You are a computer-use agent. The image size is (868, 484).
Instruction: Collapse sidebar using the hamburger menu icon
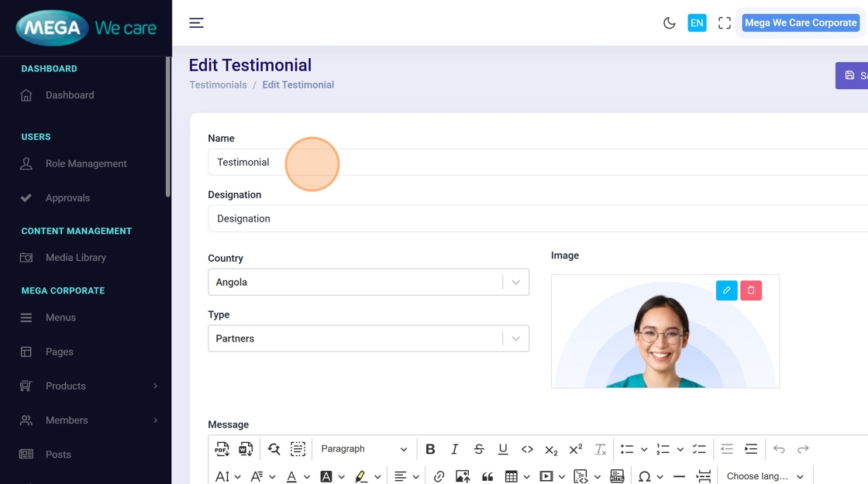coord(197,23)
